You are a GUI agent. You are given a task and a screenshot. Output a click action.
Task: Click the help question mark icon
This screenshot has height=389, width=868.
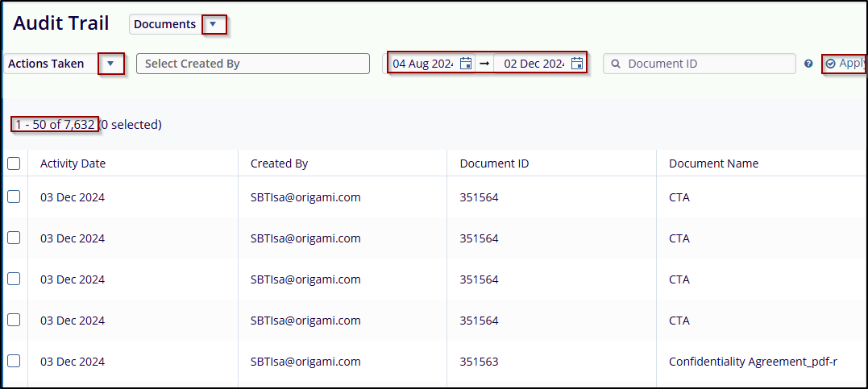tap(808, 64)
